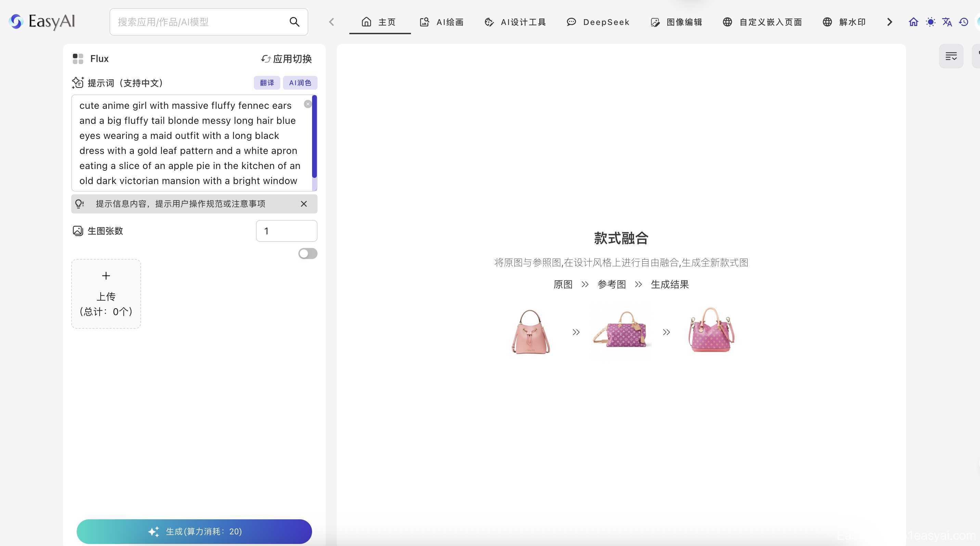980x546 pixels.
Task: Open the language translate icon
Action: (947, 22)
